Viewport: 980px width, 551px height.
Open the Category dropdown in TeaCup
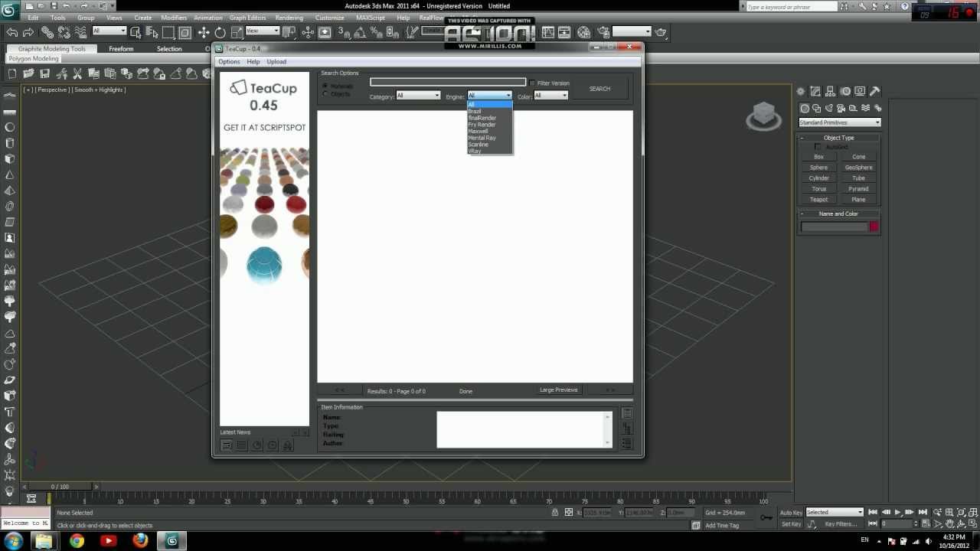click(x=418, y=96)
